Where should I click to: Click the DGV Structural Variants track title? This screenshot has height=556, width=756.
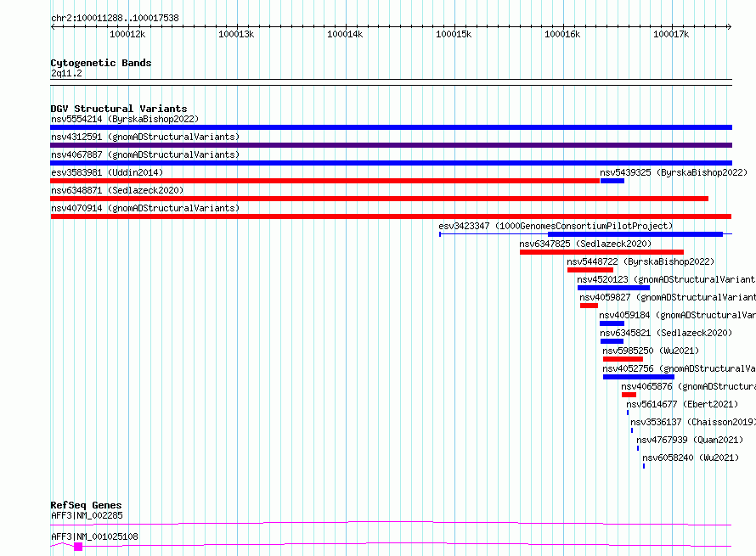(x=119, y=109)
